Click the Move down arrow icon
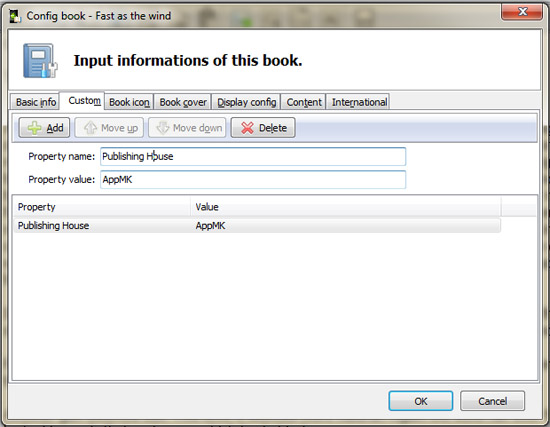 click(x=163, y=128)
